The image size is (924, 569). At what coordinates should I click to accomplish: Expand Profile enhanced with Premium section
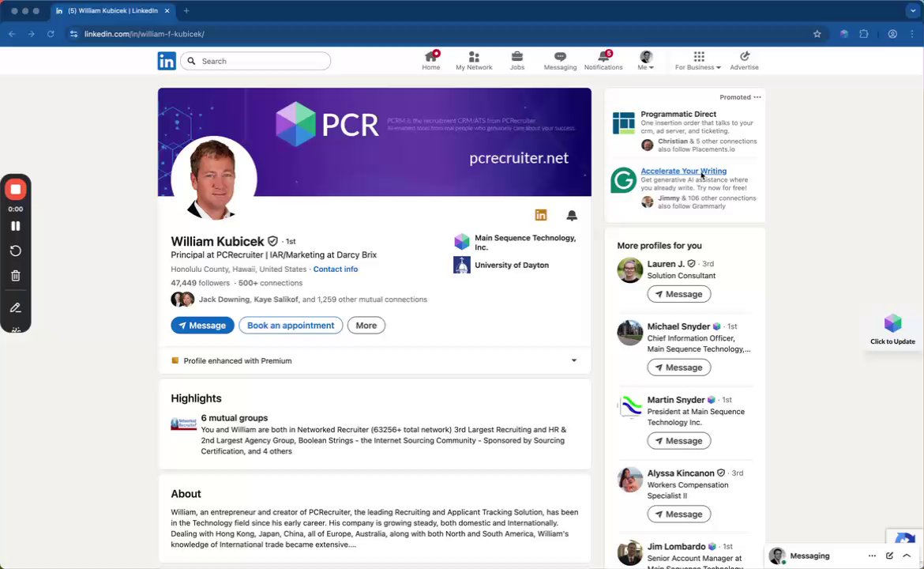click(574, 360)
